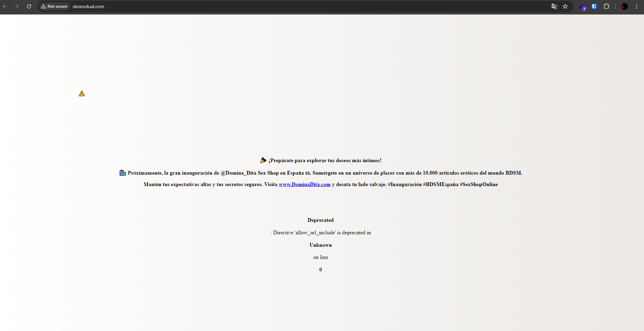Visit the www.DominaDita.com link
The width and height of the screenshot is (644, 331).
(304, 184)
